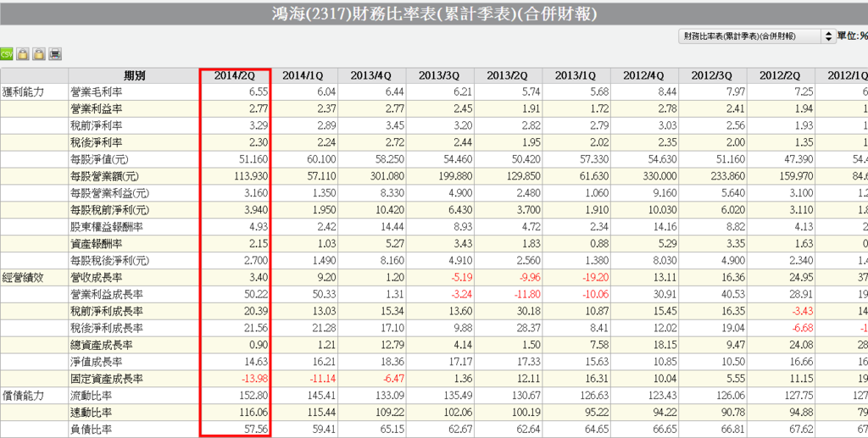Click the 50.33 operating profit growth in 2014/1Q
This screenshot has height=438, width=868.
point(325,294)
